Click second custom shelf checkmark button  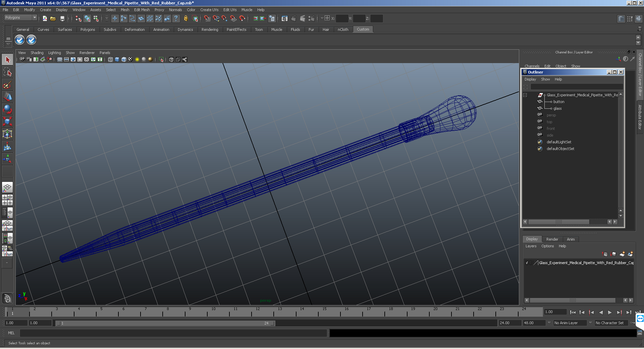[x=31, y=40]
